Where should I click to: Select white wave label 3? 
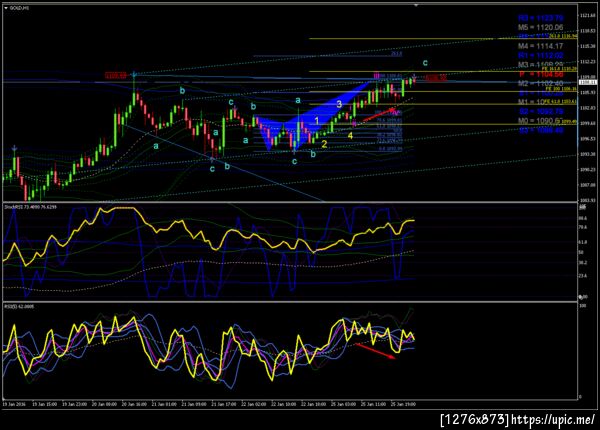click(339, 104)
